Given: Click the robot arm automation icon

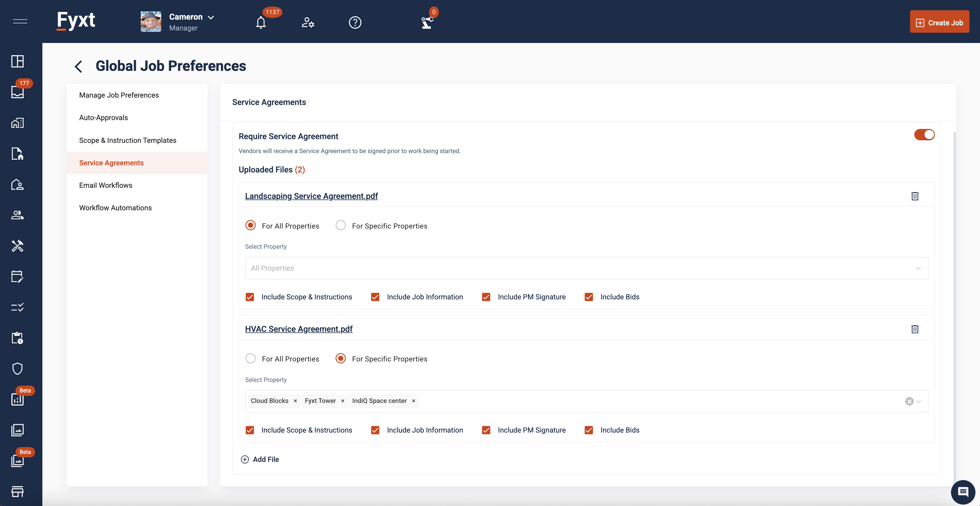Looking at the screenshot, I should coord(427,22).
